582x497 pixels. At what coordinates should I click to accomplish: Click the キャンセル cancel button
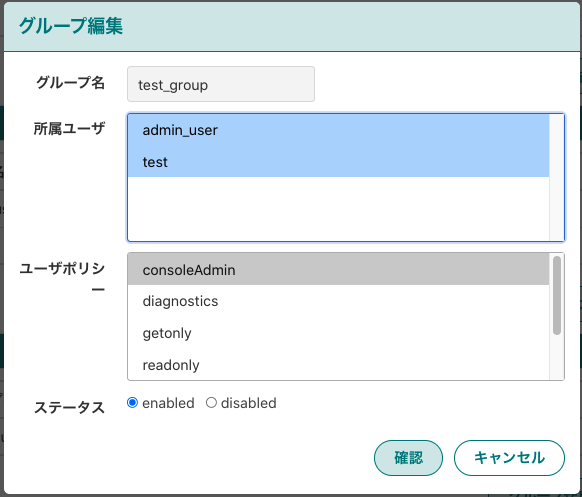pyautogui.click(x=509, y=458)
